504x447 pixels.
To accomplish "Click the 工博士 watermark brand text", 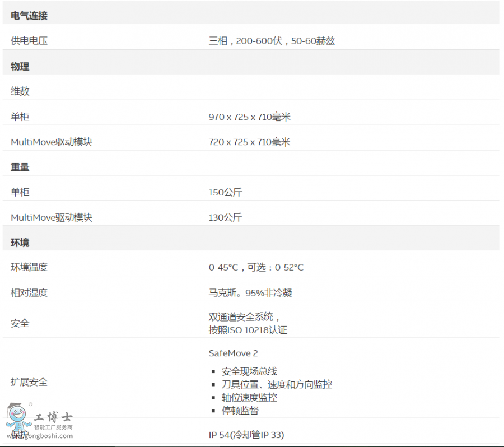I will [x=53, y=417].
